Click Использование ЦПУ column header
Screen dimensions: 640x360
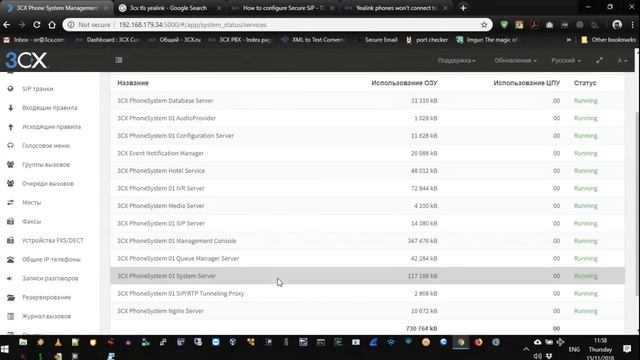click(x=527, y=83)
